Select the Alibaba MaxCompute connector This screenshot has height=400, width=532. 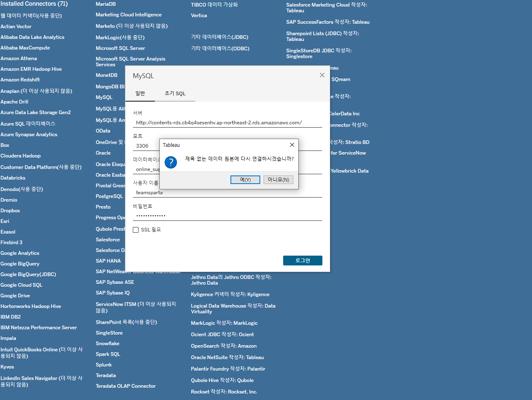(25, 48)
